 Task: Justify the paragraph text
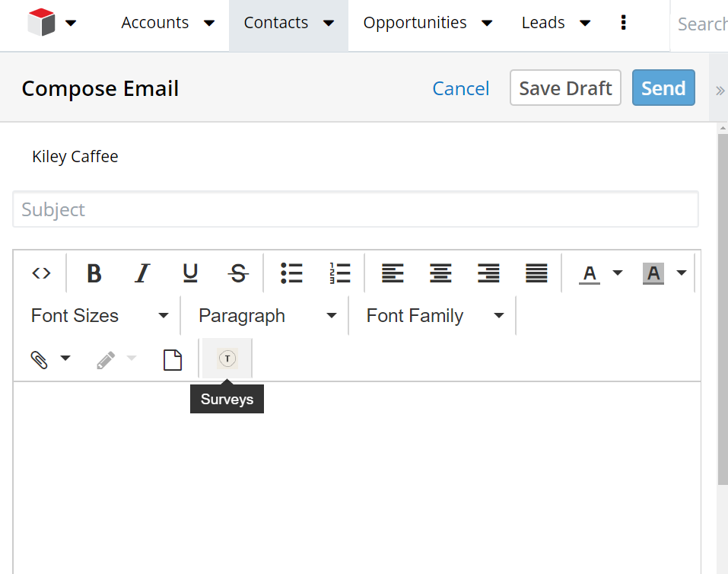coord(536,273)
